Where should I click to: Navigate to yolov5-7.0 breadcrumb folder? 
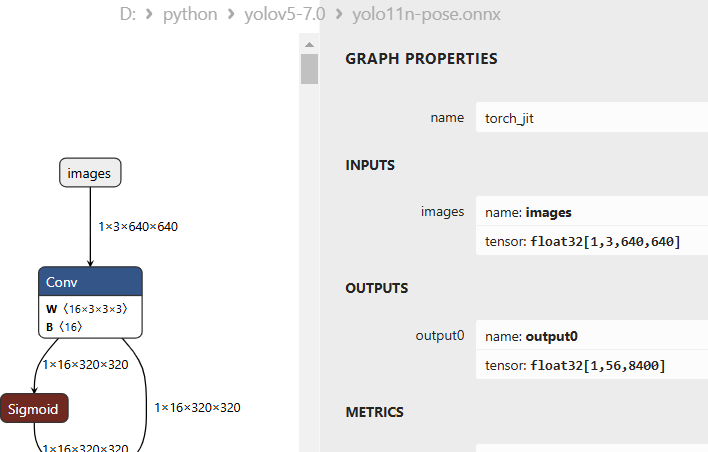284,15
